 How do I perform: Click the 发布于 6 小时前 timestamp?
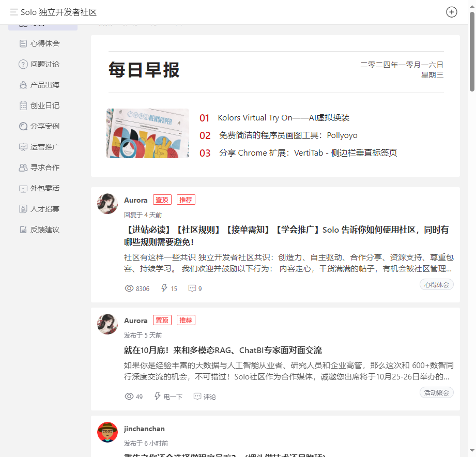pyautogui.click(x=146, y=444)
